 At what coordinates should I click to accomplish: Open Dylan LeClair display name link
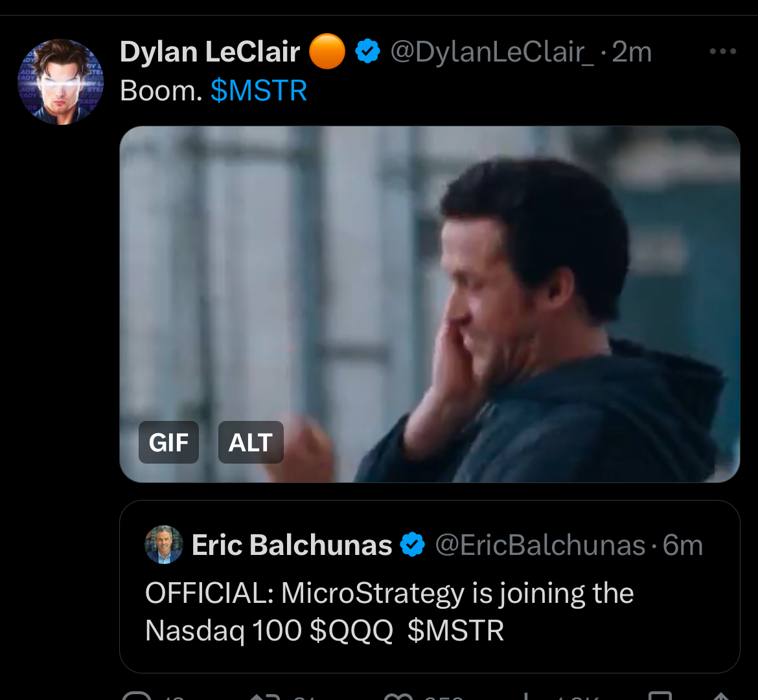pyautogui.click(x=210, y=52)
